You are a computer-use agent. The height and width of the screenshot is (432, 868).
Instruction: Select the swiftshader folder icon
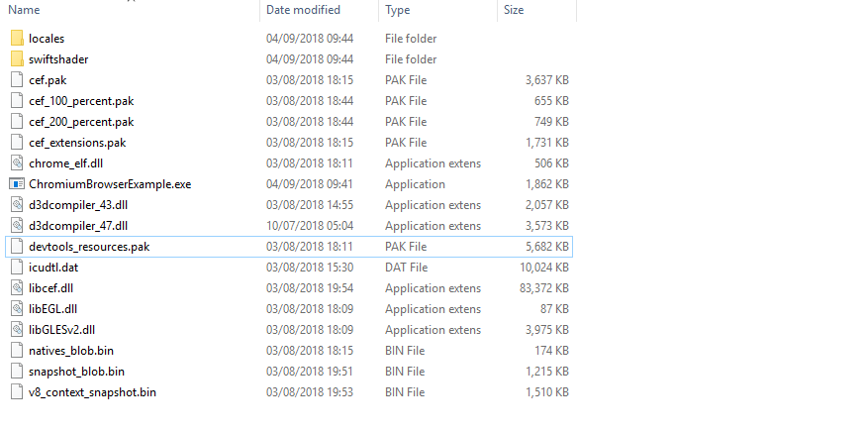(x=16, y=59)
